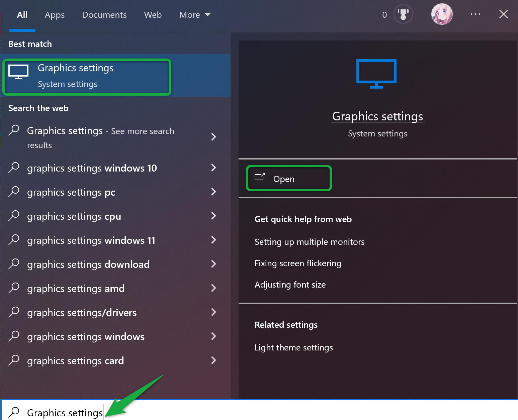Viewport: 518px width, 420px height.
Task: Click the search icon beside 'graphics settings amd'
Action: (14, 288)
